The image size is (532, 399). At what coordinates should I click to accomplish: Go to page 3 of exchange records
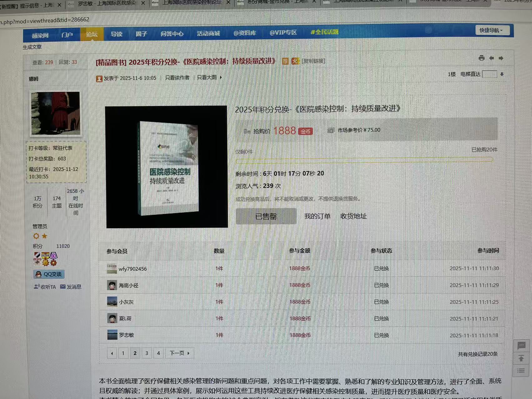tap(147, 353)
